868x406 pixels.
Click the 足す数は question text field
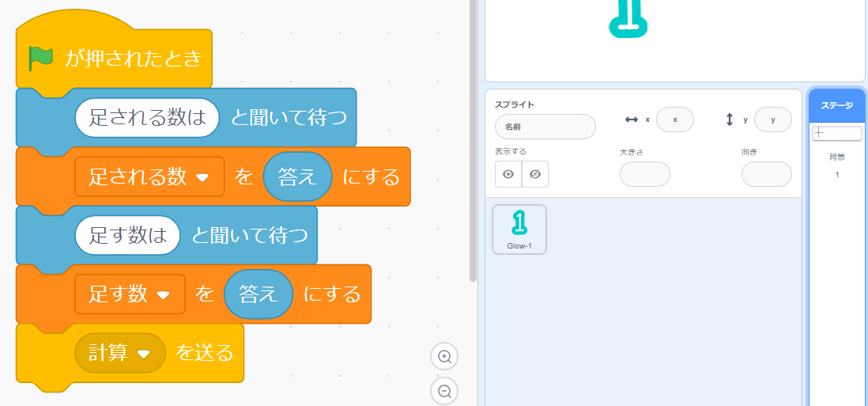[127, 236]
